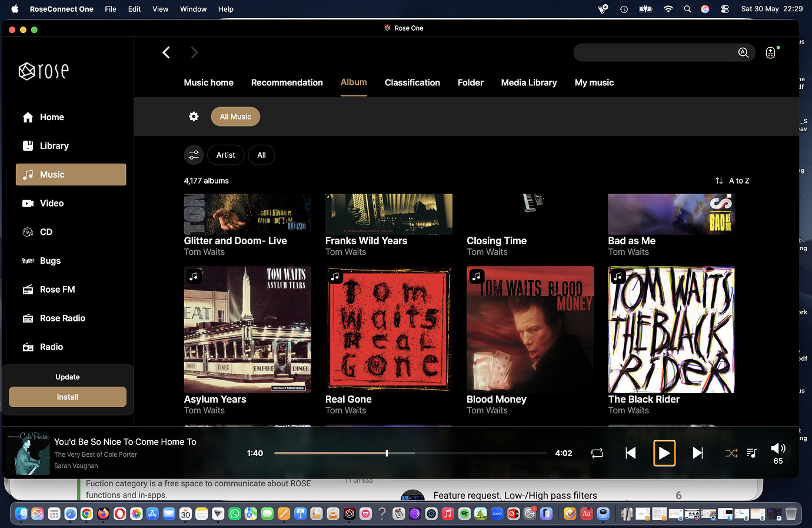Go back with the left arrow
The image size is (812, 528).
click(167, 52)
